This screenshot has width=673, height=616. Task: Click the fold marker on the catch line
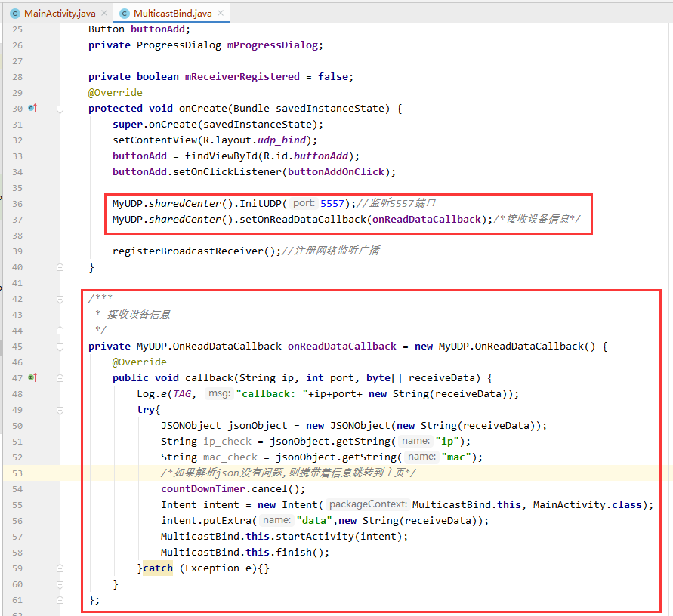coord(60,568)
